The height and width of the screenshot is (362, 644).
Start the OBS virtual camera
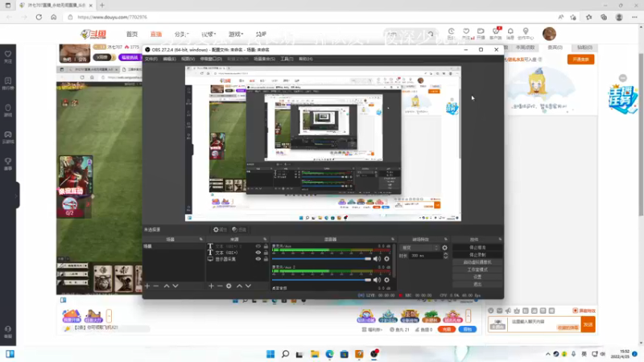477,262
